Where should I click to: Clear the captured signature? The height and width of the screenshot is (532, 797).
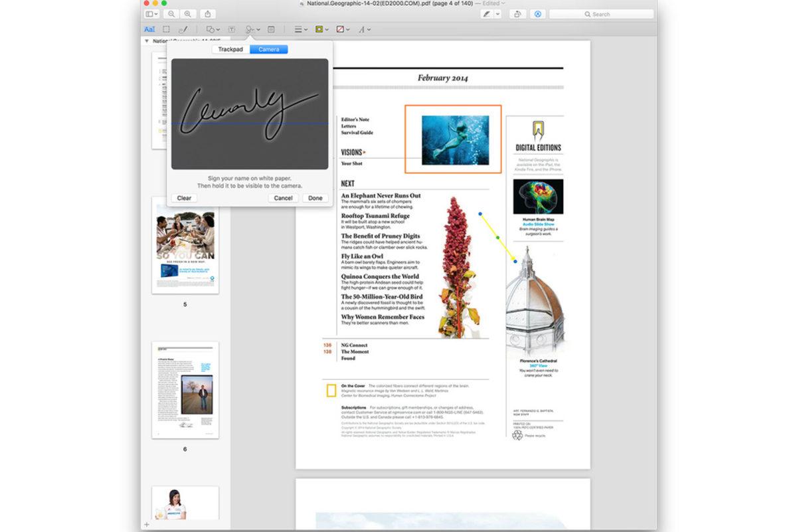[184, 198]
